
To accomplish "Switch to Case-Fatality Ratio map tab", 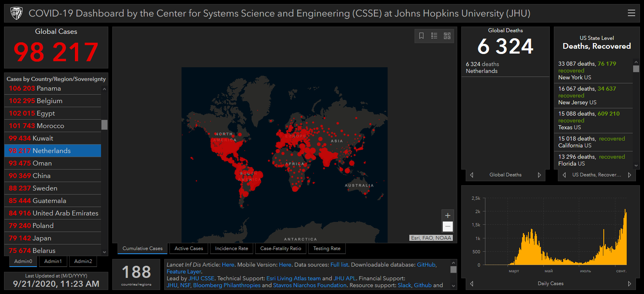I will tap(281, 248).
